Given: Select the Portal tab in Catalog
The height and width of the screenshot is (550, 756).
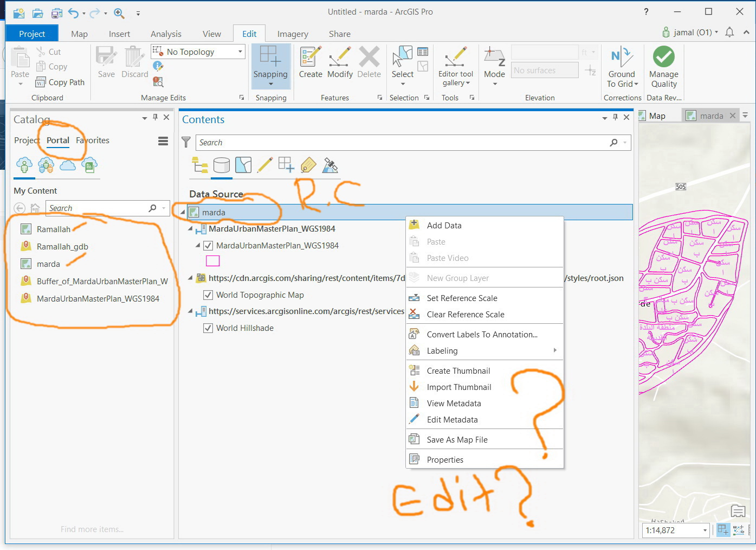Looking at the screenshot, I should tap(58, 140).
